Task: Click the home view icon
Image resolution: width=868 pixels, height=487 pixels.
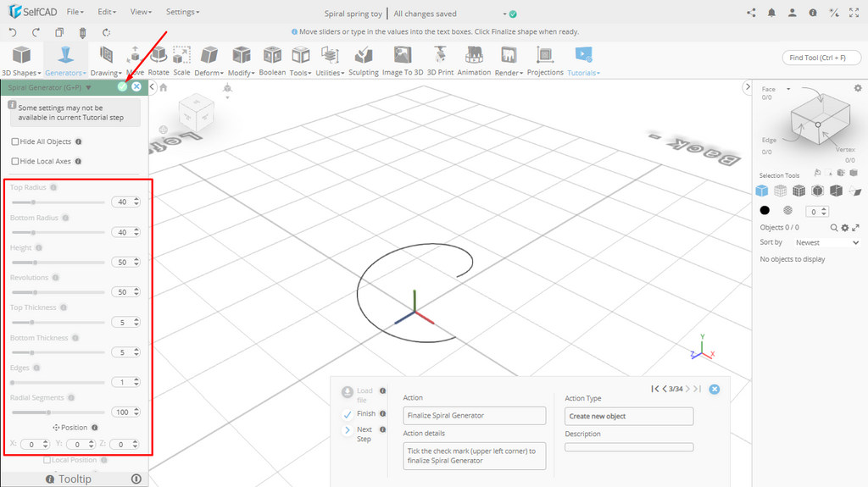Action: click(x=164, y=87)
